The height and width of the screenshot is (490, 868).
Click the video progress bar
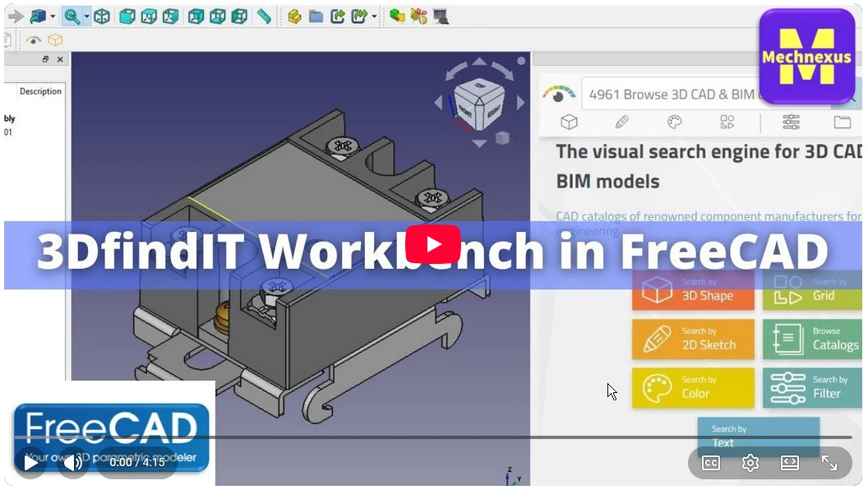click(433, 437)
